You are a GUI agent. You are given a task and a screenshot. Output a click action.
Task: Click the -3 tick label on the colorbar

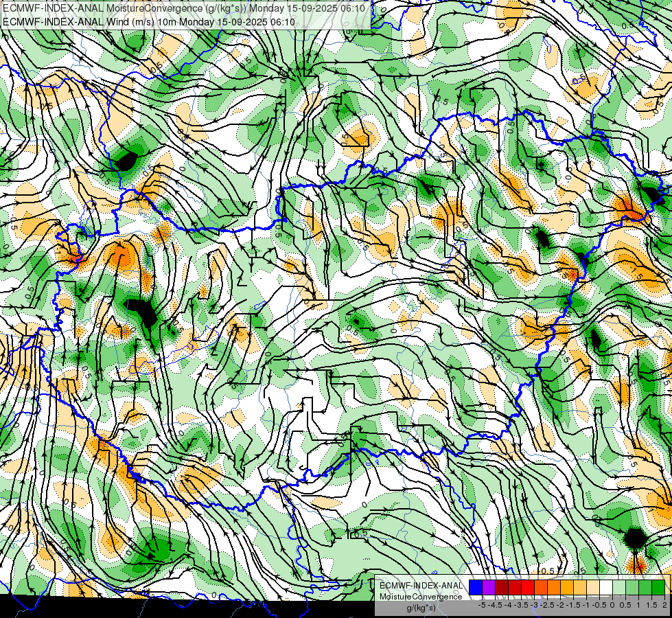(535, 605)
